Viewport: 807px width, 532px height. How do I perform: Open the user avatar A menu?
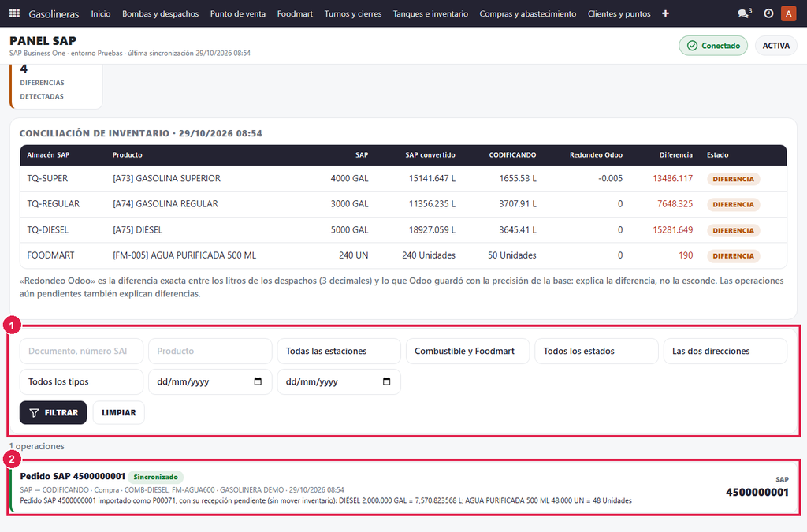788,13
